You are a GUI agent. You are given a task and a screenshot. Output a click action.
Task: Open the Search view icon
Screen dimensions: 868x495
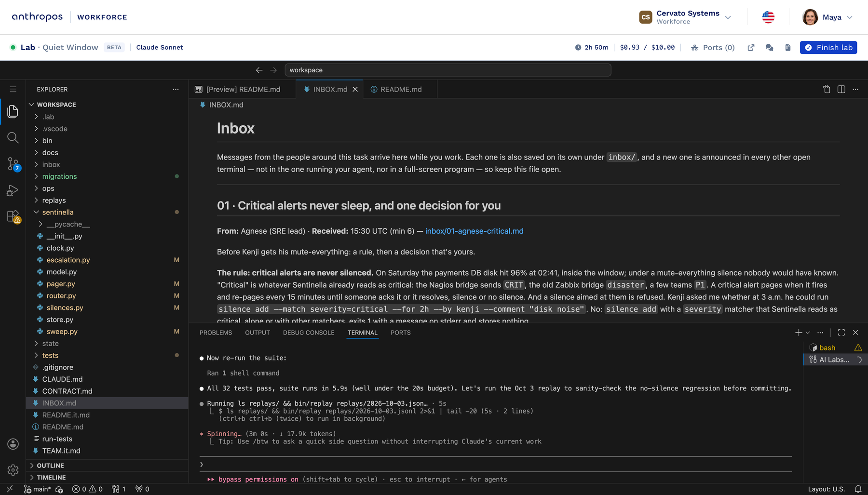(x=13, y=138)
